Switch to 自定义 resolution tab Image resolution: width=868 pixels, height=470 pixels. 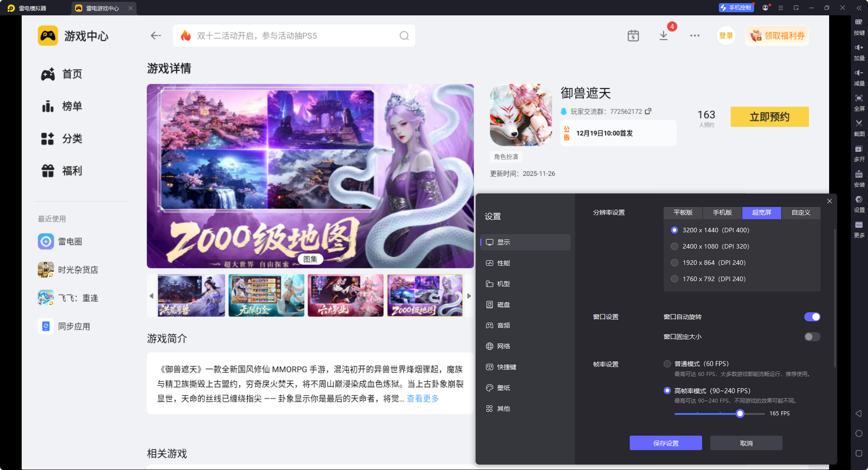coord(801,212)
